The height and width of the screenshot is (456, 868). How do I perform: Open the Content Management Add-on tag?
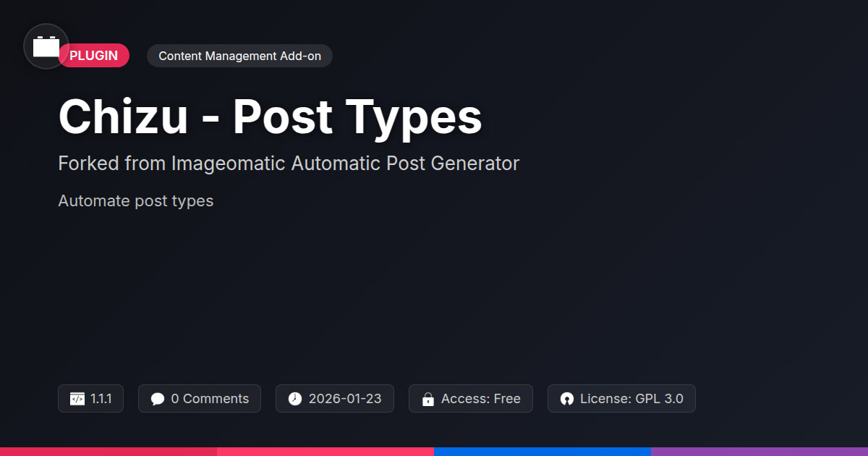point(239,56)
